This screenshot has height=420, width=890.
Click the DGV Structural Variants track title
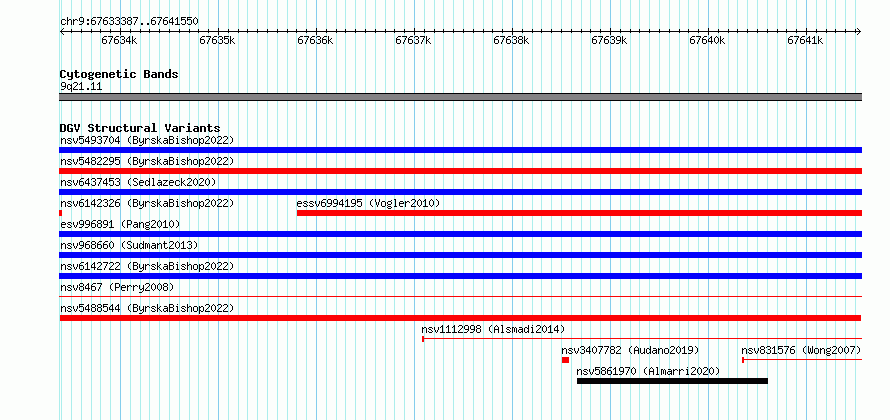(x=140, y=128)
